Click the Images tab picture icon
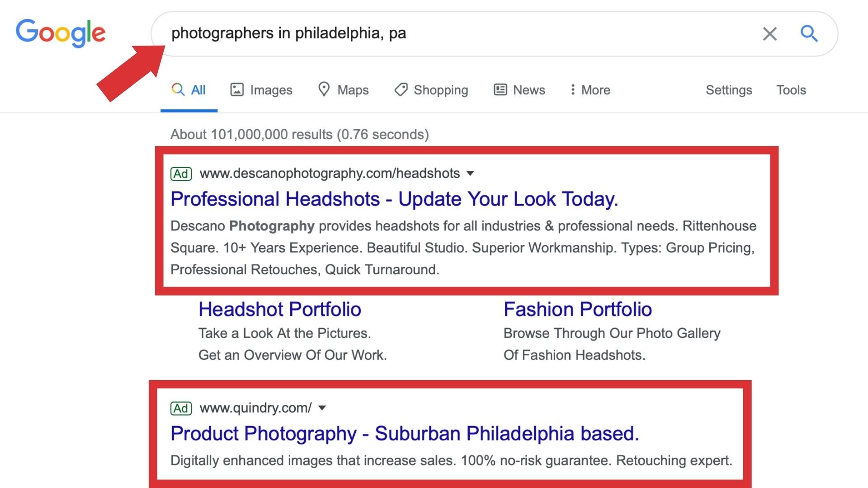 [237, 89]
